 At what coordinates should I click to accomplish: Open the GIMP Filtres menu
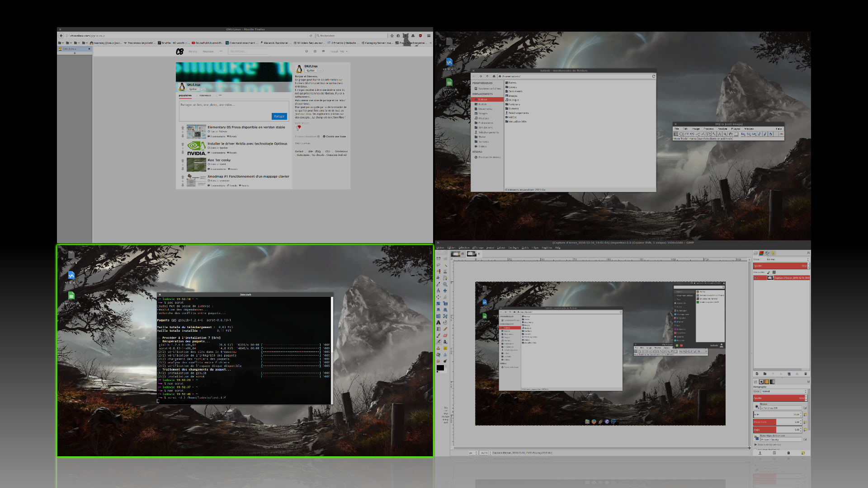[x=535, y=248]
